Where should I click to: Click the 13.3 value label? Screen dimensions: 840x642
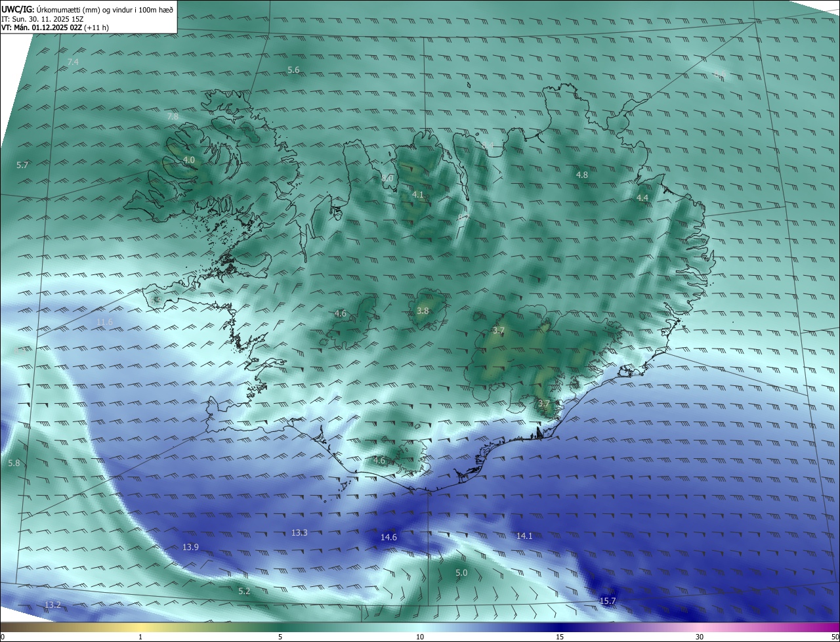[299, 533]
